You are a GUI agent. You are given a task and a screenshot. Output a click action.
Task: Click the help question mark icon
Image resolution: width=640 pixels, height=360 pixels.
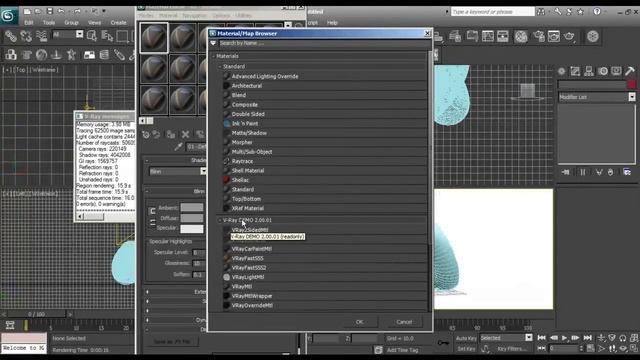pyautogui.click(x=597, y=11)
